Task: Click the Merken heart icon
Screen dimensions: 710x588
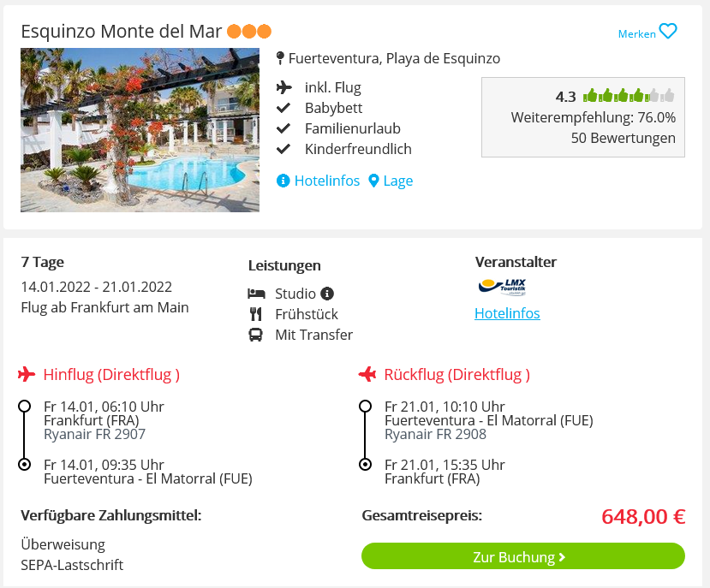Action: [668, 31]
